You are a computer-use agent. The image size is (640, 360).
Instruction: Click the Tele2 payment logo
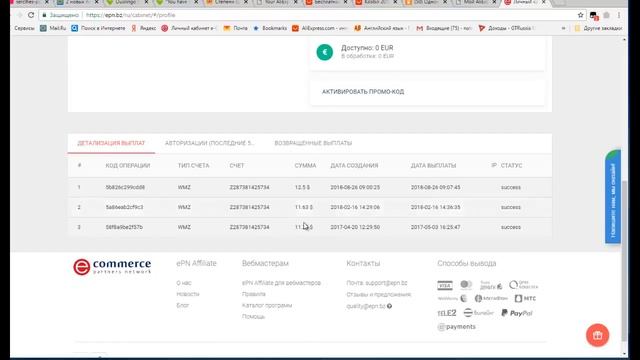coord(447,313)
